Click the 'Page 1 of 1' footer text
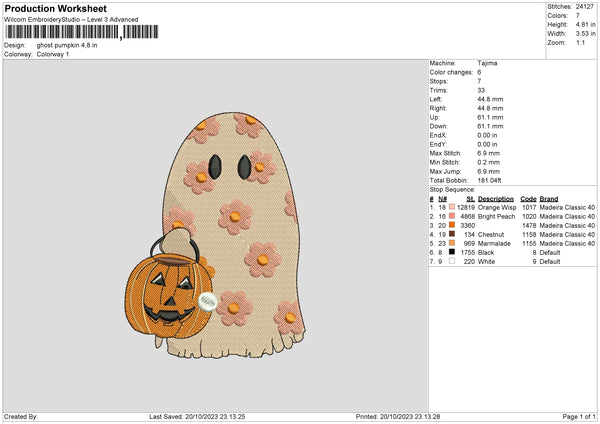The height and width of the screenshot is (424, 600). [579, 416]
